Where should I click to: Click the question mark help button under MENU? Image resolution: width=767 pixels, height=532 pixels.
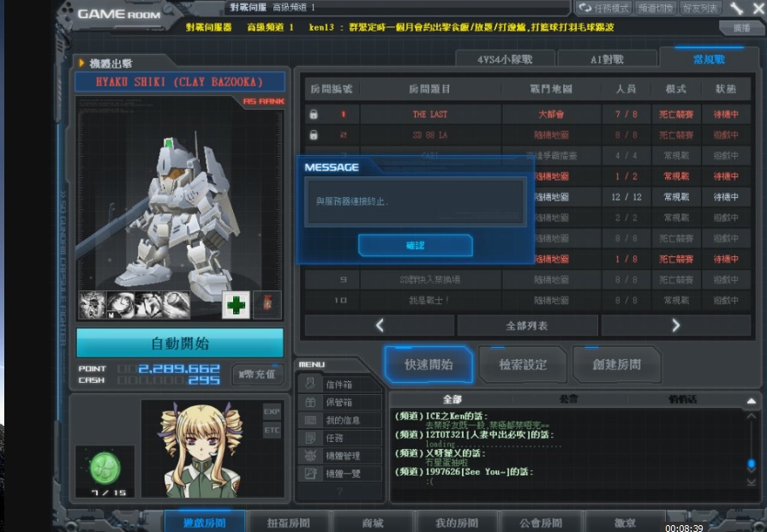339,491
